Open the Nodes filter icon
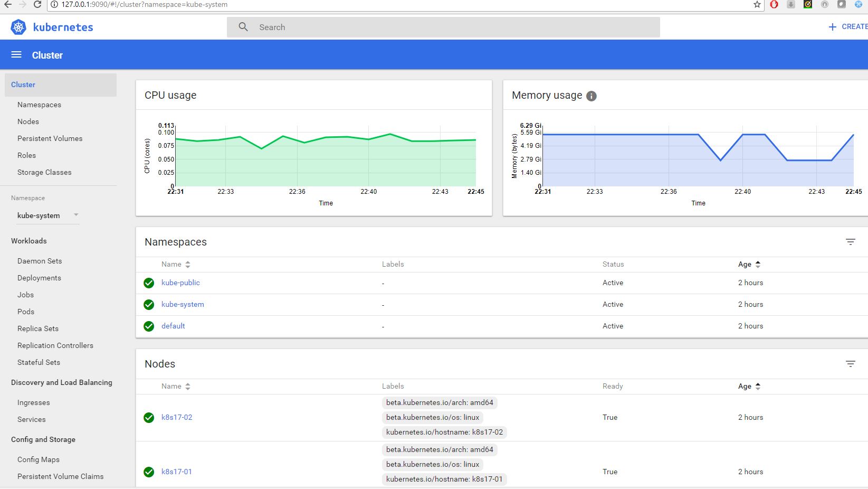 pos(851,364)
